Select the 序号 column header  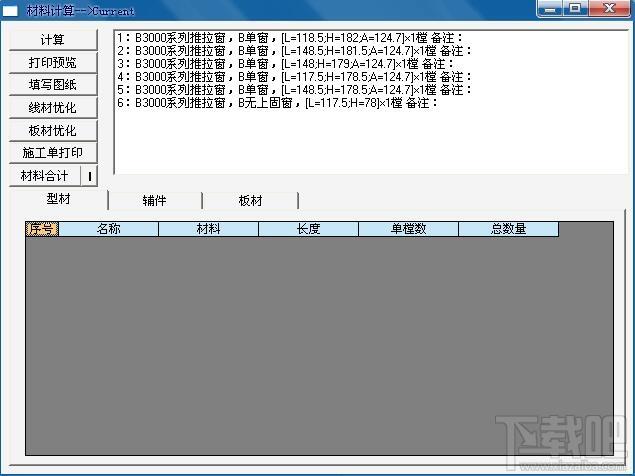pos(42,229)
